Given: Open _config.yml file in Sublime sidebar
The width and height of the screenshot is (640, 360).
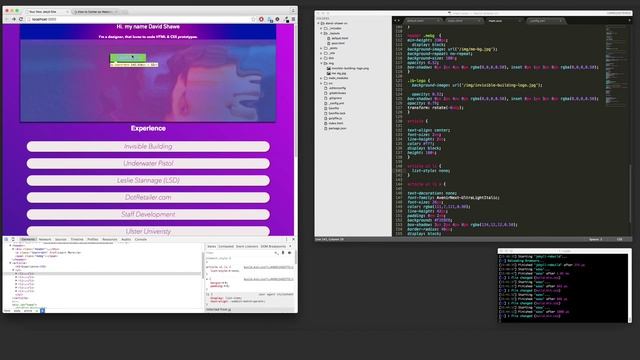Looking at the screenshot, I should click(336, 103).
